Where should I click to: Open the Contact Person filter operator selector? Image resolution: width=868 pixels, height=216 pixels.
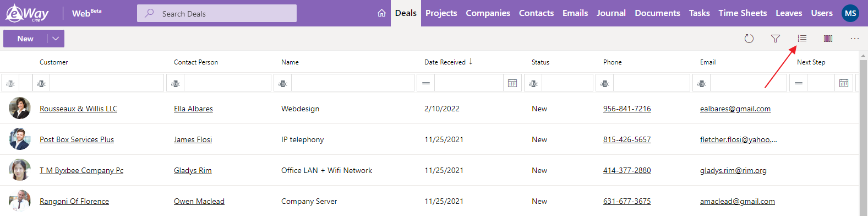tap(176, 84)
